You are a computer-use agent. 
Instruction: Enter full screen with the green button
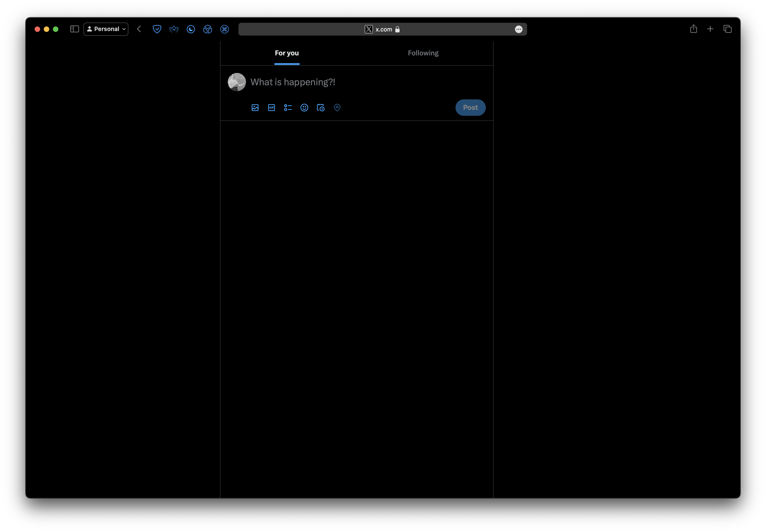[x=56, y=29]
